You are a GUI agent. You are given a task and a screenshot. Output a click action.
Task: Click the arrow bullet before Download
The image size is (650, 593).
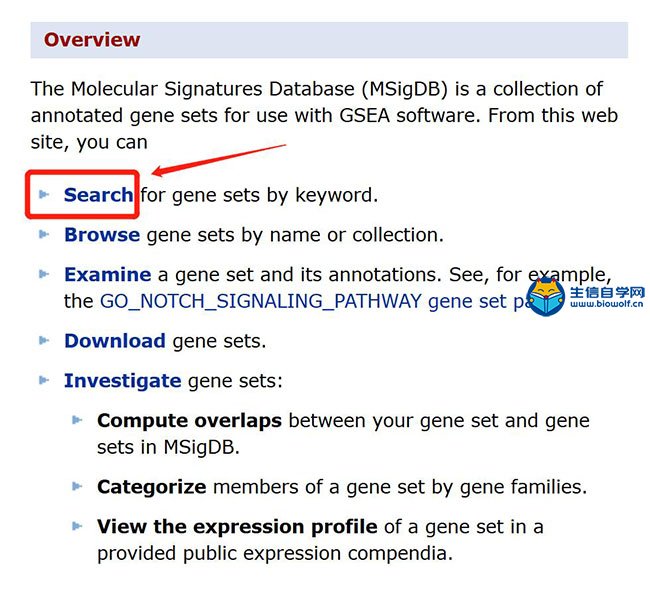tap(44, 340)
